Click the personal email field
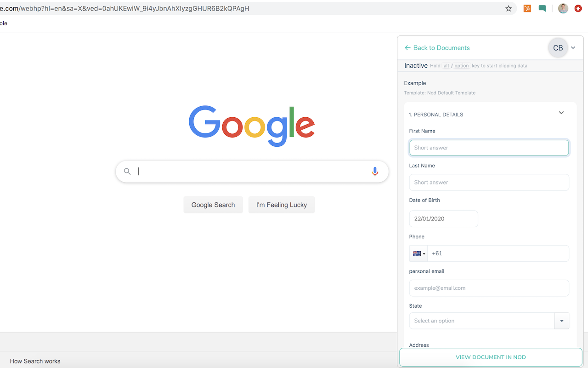This screenshot has width=588, height=368. [x=489, y=288]
